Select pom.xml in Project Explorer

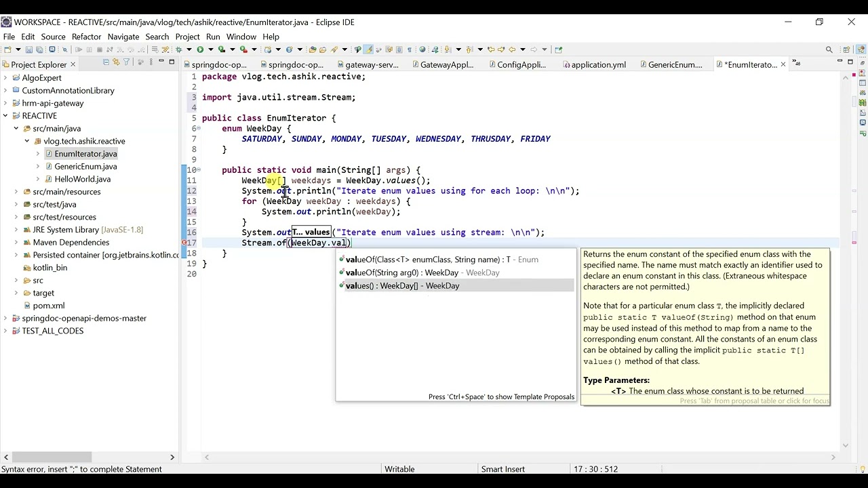point(49,306)
